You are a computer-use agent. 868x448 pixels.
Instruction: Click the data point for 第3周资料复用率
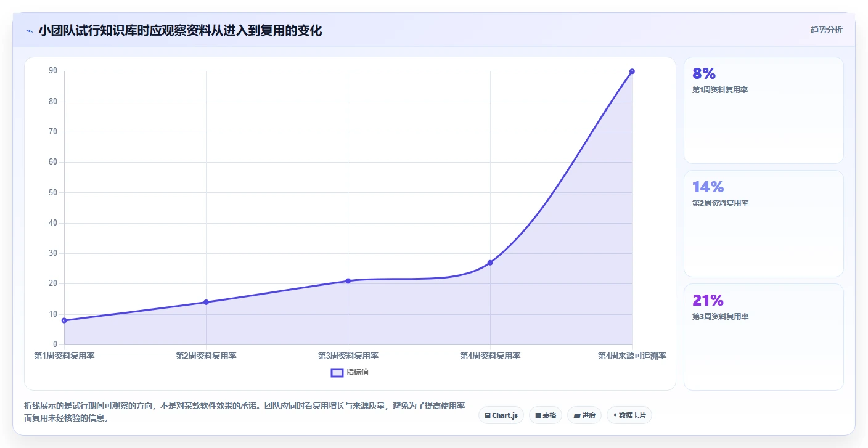tap(348, 281)
